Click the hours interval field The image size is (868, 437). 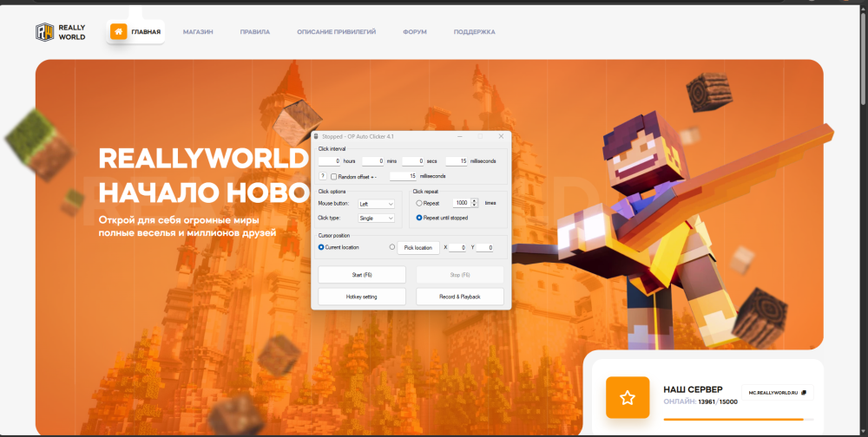pyautogui.click(x=329, y=161)
